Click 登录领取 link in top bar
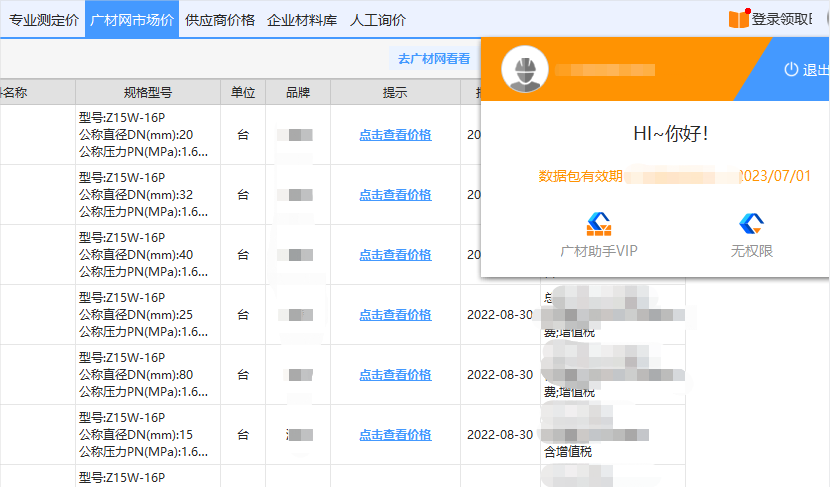This screenshot has width=830, height=487. click(x=782, y=20)
